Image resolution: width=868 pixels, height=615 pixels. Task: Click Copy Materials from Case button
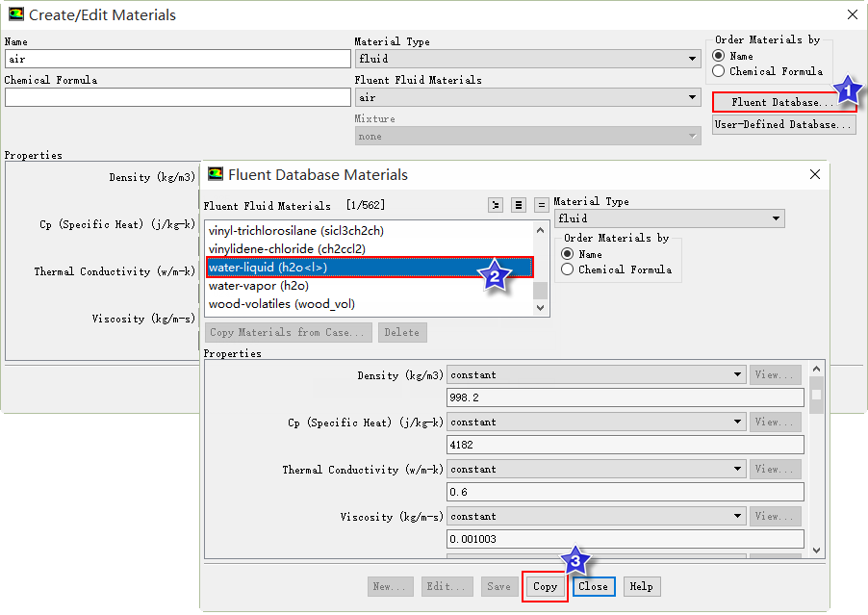pyautogui.click(x=288, y=332)
